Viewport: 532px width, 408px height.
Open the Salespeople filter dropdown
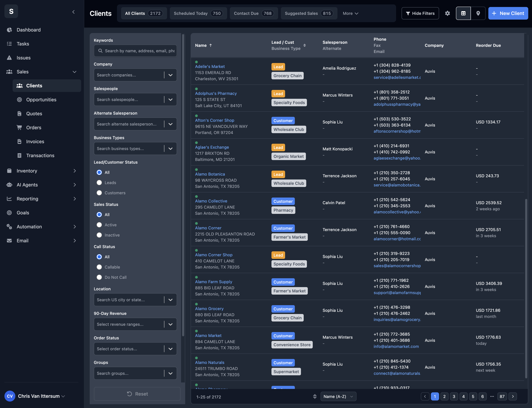(171, 100)
